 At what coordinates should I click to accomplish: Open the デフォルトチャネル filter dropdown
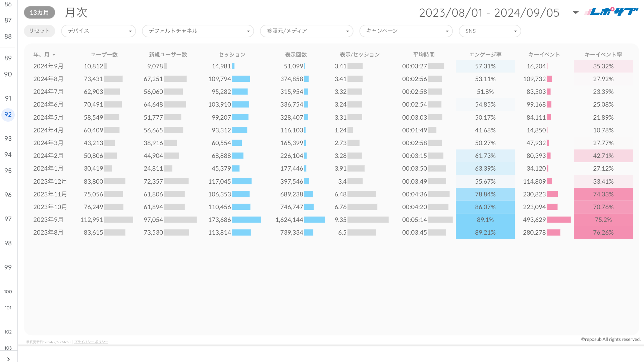(x=198, y=31)
